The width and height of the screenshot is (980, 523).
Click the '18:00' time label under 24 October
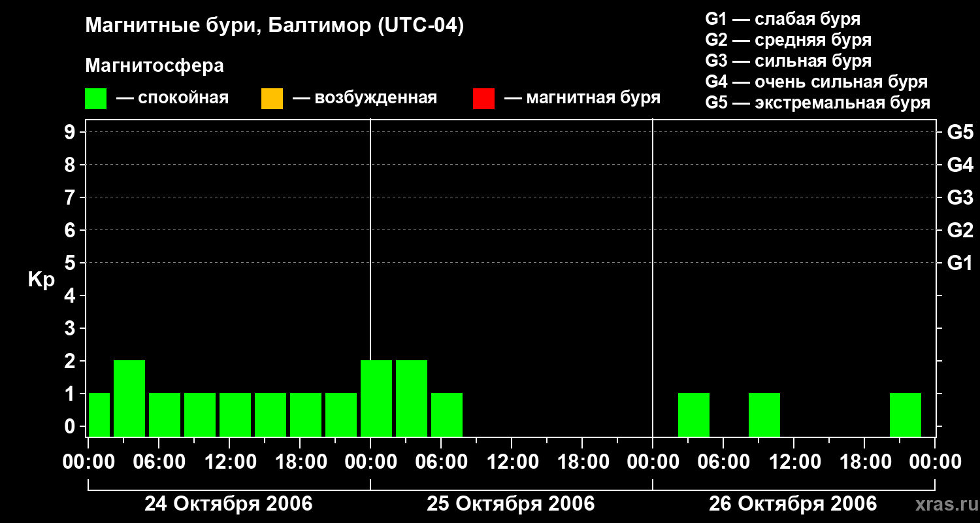pyautogui.click(x=300, y=462)
